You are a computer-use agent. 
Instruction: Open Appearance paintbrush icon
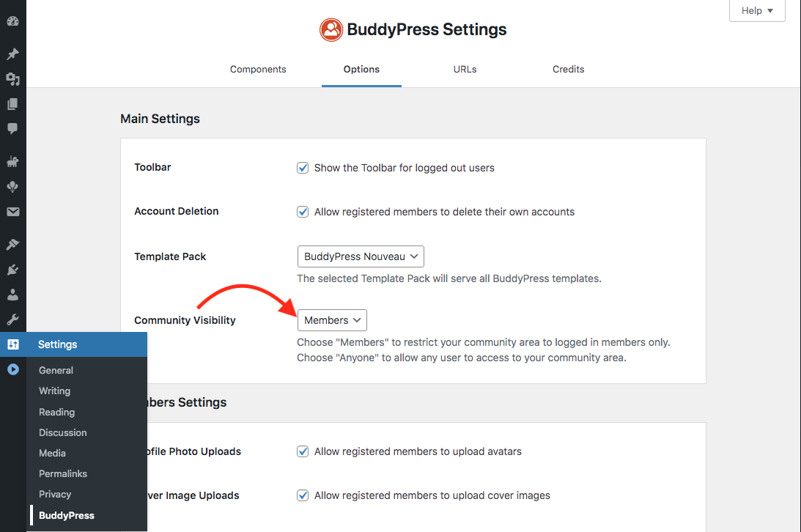click(12, 244)
